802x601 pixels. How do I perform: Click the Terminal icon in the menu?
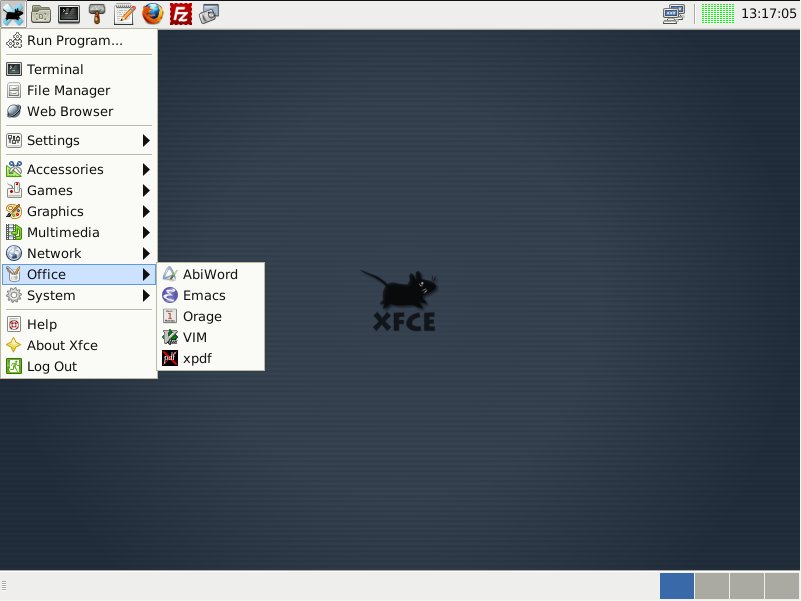tap(14, 69)
